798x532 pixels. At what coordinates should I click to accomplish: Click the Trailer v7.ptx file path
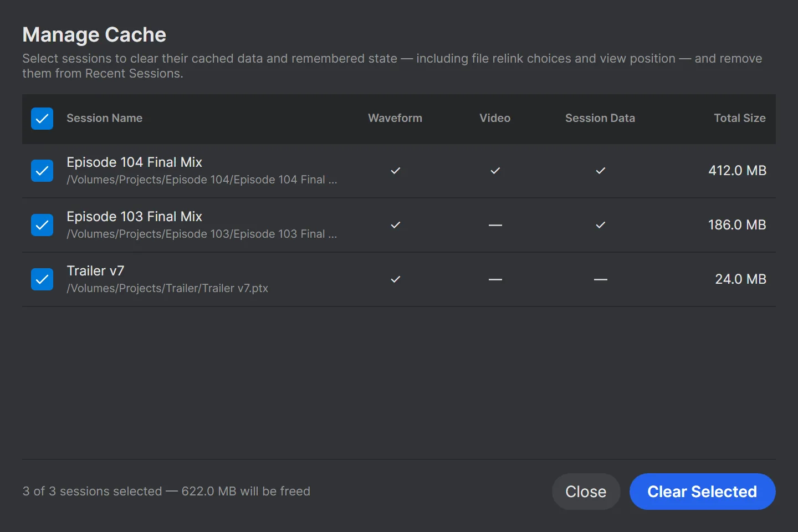167,288
